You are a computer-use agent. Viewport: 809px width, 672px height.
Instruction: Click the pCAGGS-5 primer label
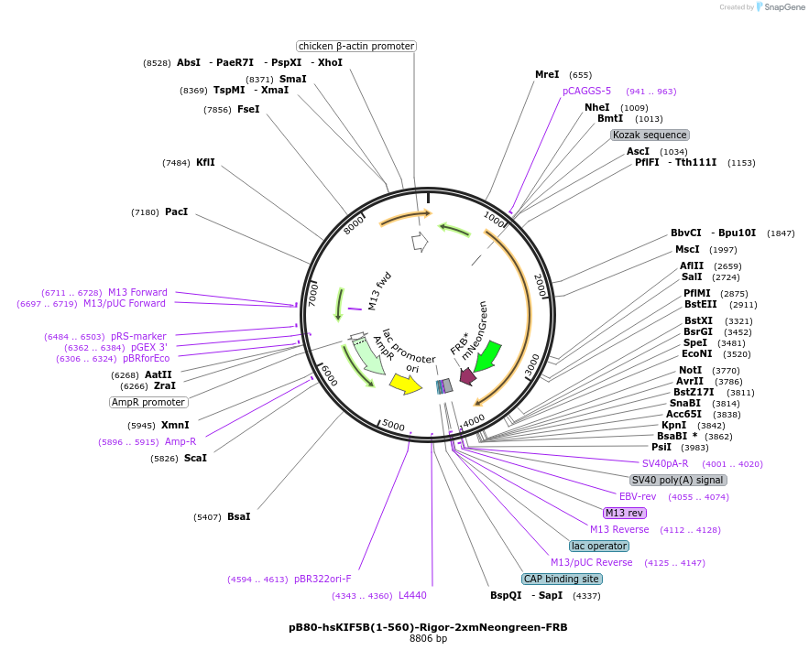click(x=586, y=91)
